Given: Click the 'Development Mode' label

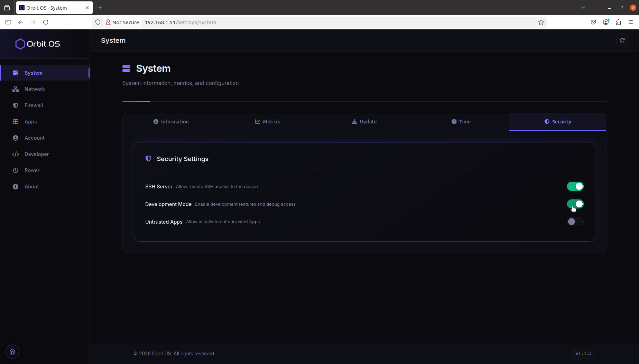Looking at the screenshot, I should [x=168, y=204].
